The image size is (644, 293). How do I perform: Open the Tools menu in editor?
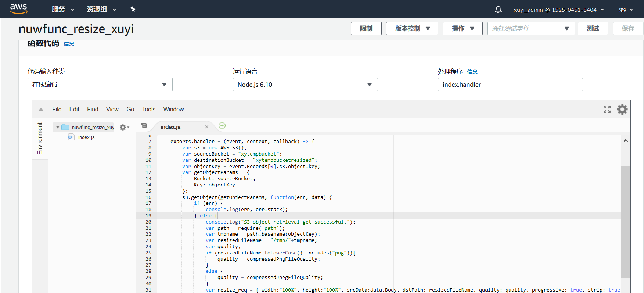[x=149, y=109]
